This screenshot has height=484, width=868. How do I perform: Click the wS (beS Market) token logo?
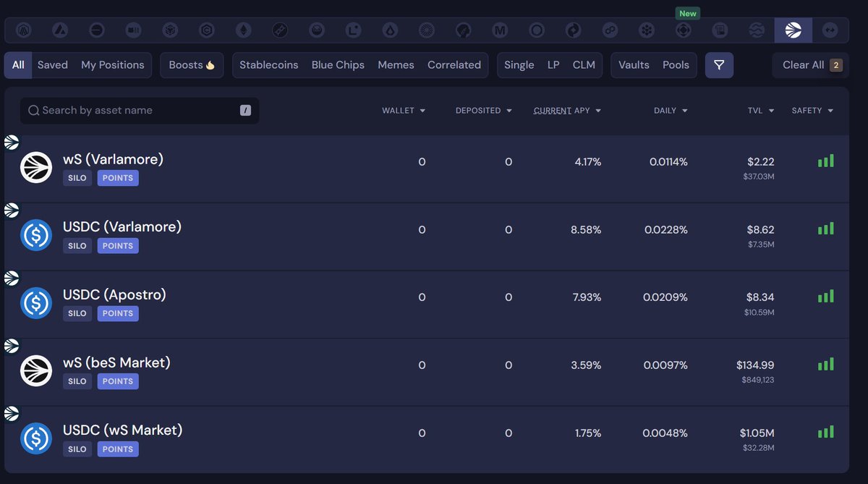pos(36,370)
